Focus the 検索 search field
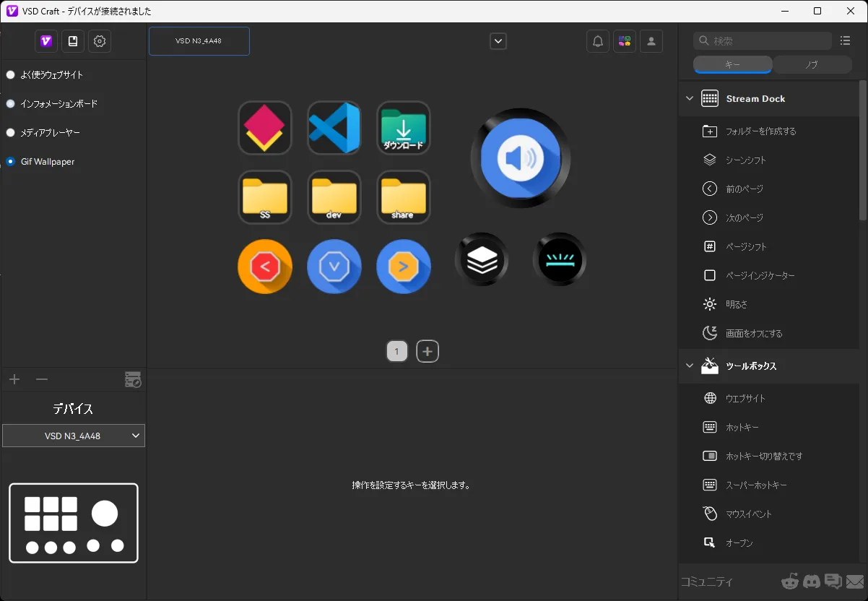868x601 pixels. click(x=763, y=41)
